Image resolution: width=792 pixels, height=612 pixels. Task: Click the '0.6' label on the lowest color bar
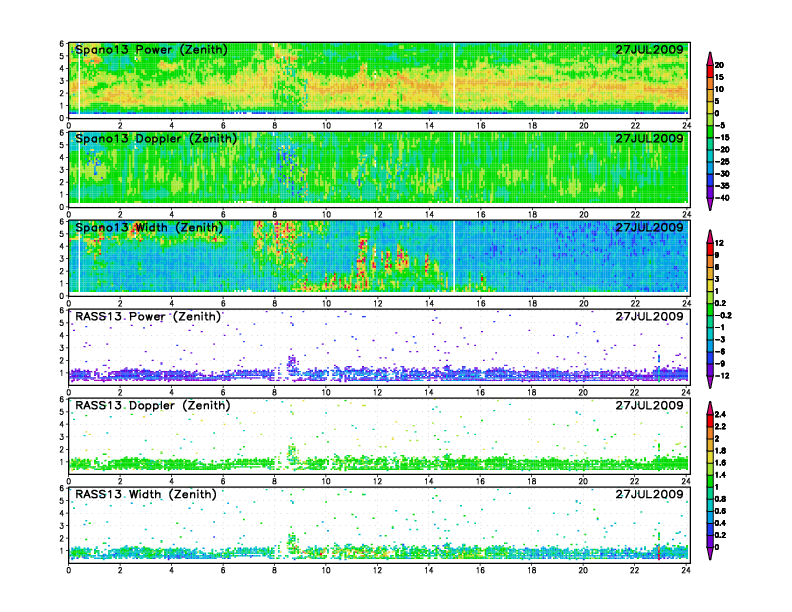tap(720, 511)
